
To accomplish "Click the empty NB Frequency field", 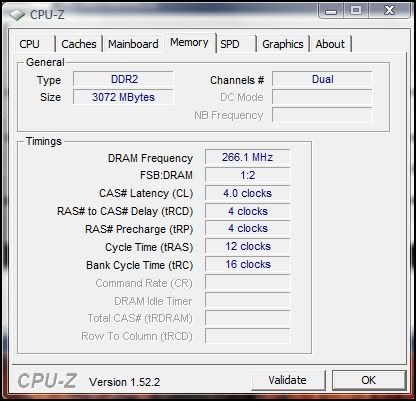I will [x=322, y=115].
